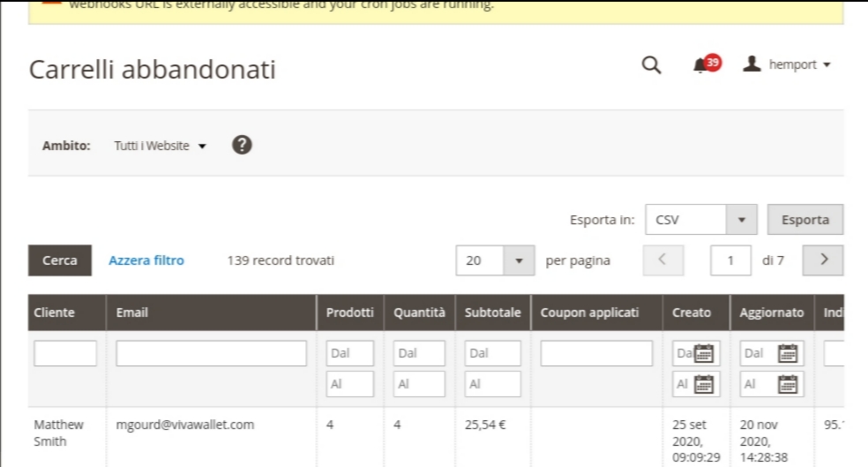The width and height of the screenshot is (868, 467).
Task: Sort by Quantità column header
Action: click(x=419, y=313)
